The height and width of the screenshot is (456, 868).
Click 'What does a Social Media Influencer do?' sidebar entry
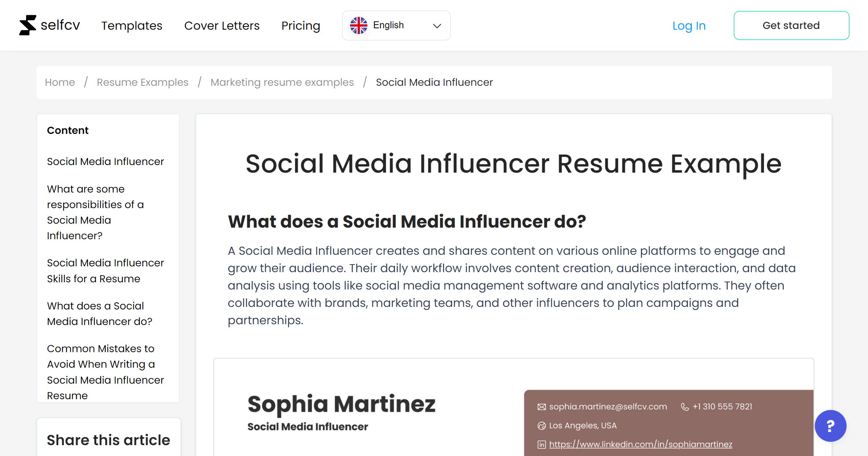pos(100,313)
